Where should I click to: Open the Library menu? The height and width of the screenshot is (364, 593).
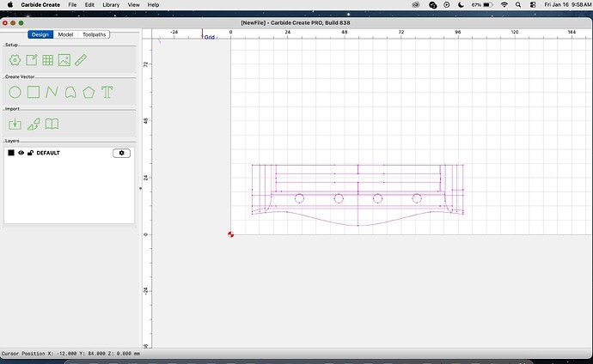tap(111, 4)
